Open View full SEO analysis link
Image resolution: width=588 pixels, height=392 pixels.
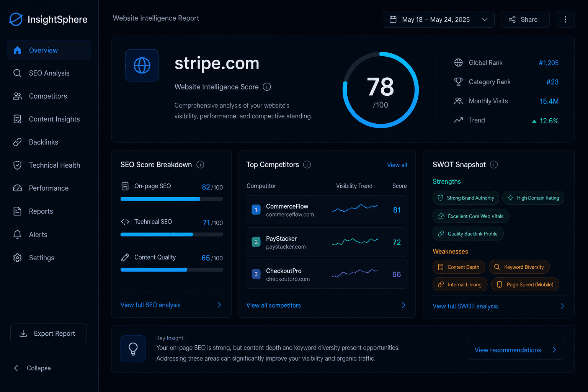point(150,305)
